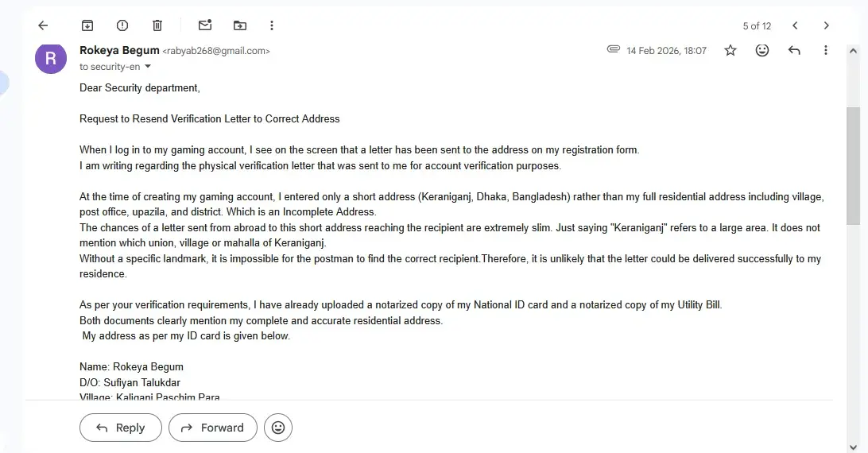Archive this email
This screenshot has width=868, height=453.
tap(87, 25)
